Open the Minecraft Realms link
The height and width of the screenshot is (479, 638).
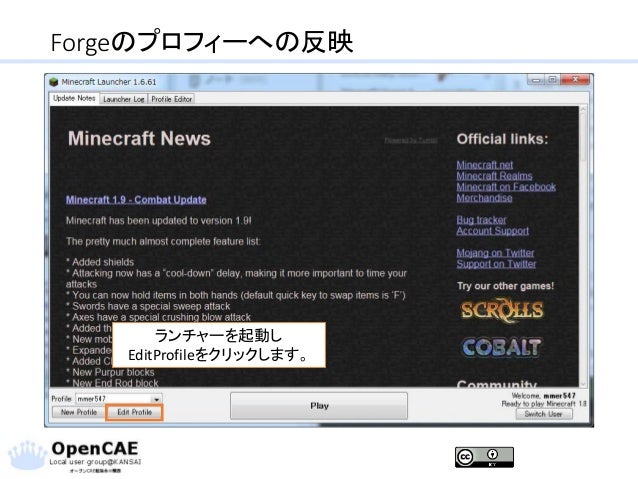point(494,176)
